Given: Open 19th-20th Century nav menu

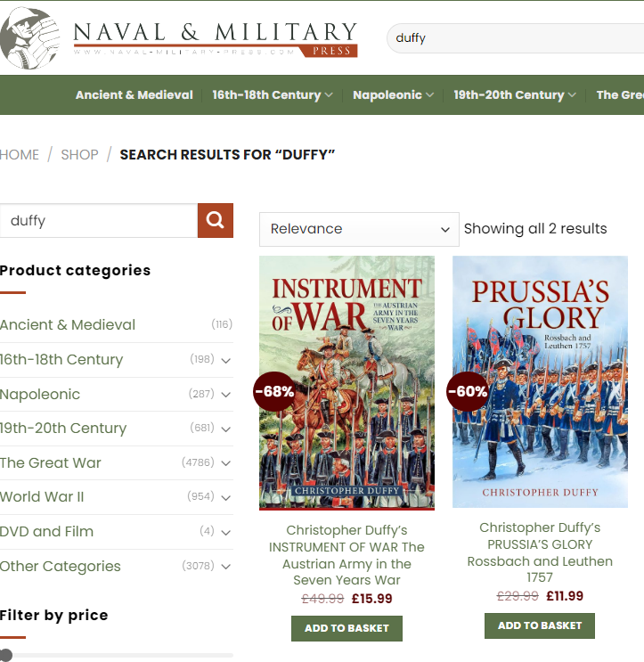Looking at the screenshot, I should 515,95.
